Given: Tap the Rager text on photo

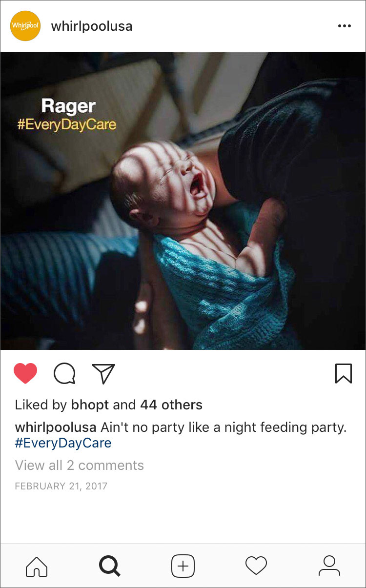Looking at the screenshot, I should [x=68, y=106].
